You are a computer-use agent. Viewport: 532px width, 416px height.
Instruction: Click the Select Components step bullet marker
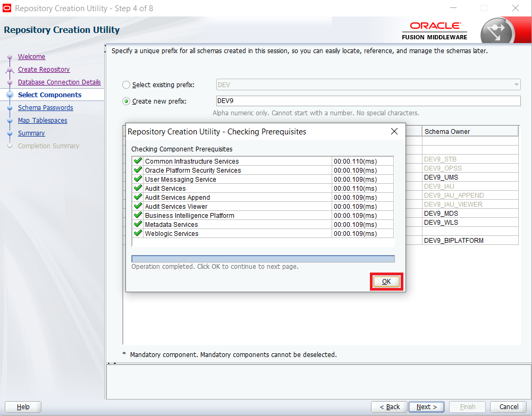pyautogui.click(x=10, y=95)
